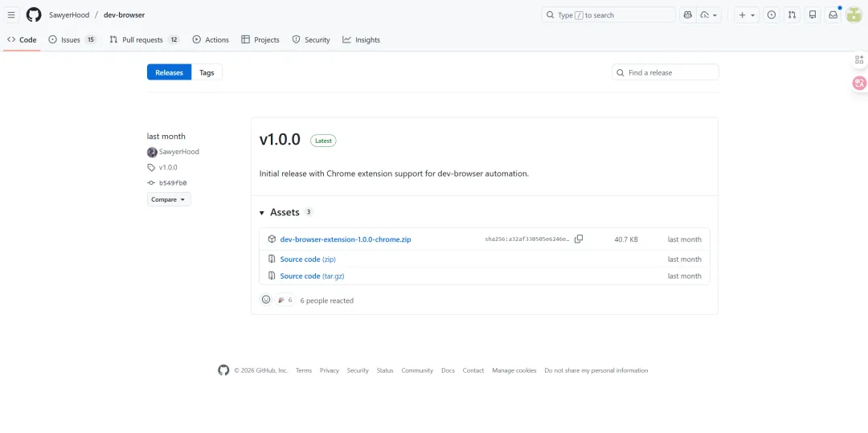Expand the create new plus dropdown
868x433 pixels.
click(x=747, y=14)
